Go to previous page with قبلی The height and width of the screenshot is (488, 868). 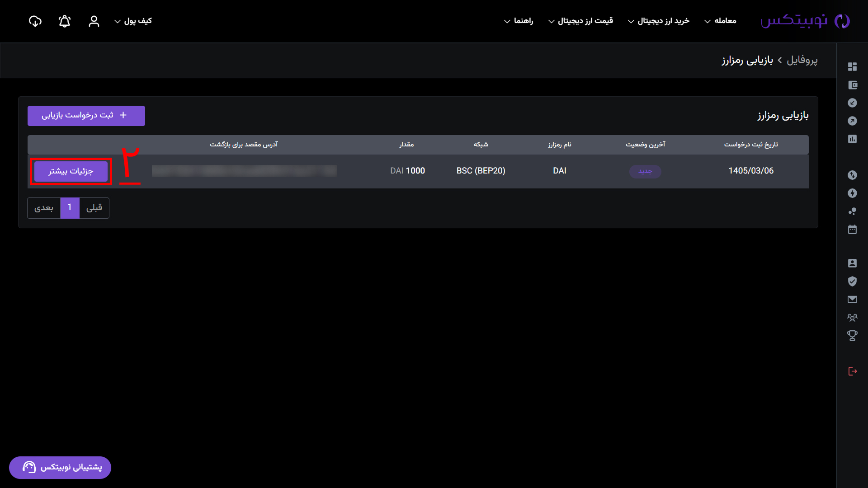[94, 208]
